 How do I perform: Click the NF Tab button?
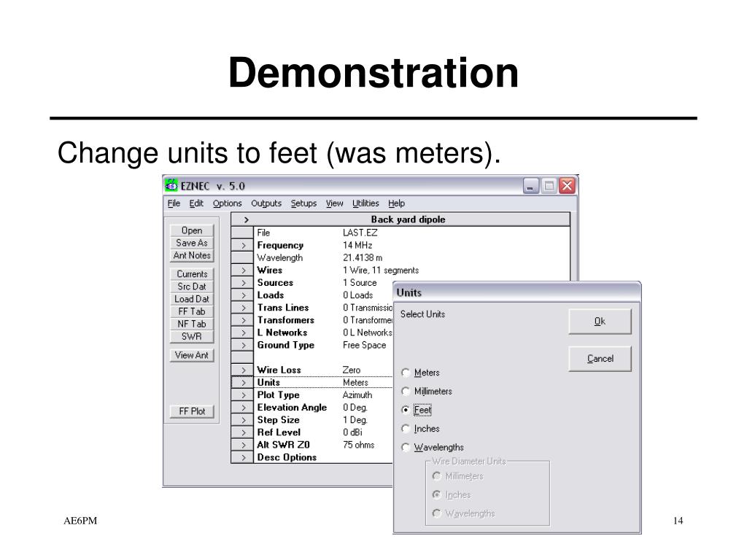192,324
